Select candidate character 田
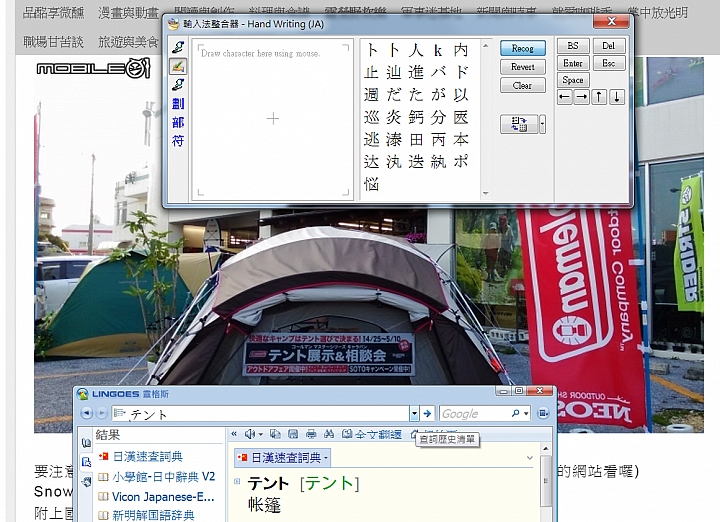 click(x=416, y=140)
